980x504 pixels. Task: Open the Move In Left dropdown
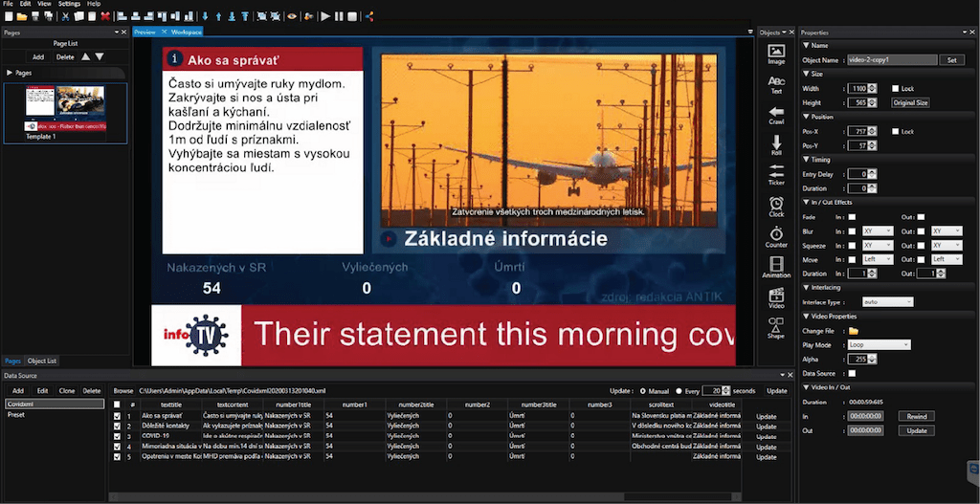tap(878, 259)
